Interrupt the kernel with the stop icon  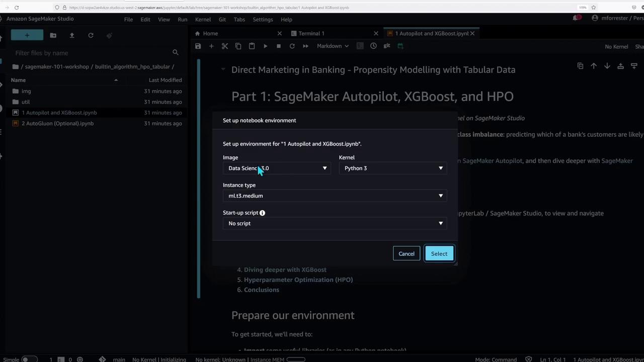tap(279, 46)
